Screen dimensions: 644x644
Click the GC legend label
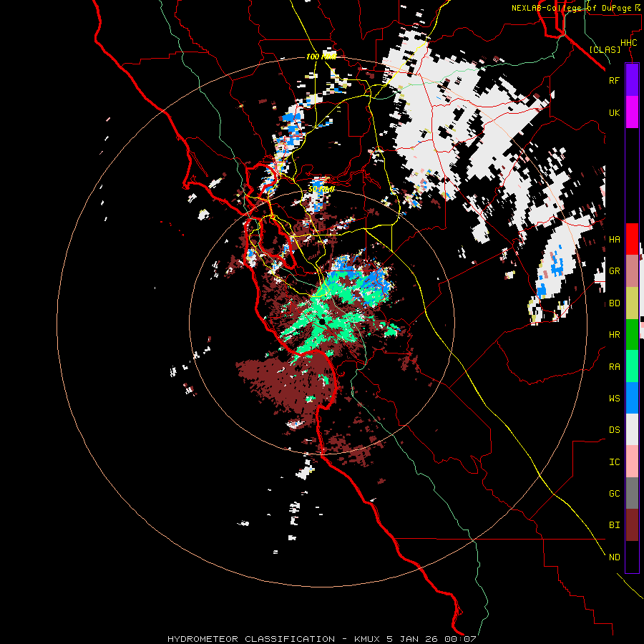tap(614, 493)
